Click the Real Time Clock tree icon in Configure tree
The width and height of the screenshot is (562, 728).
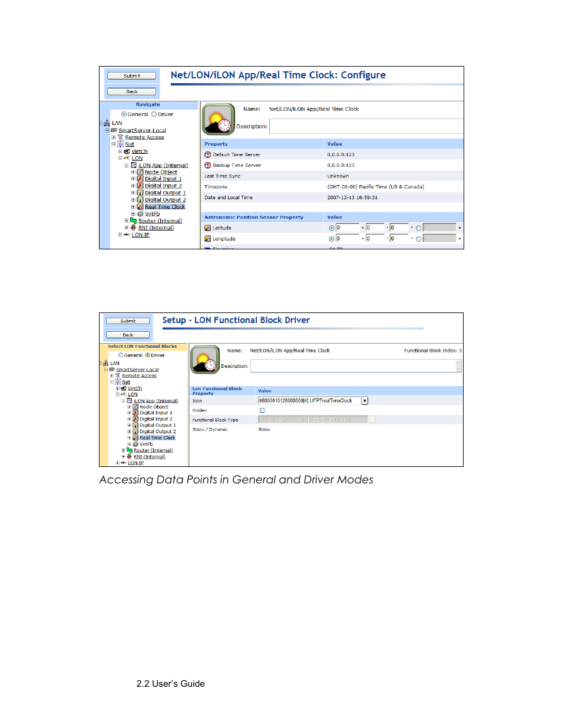(x=140, y=207)
